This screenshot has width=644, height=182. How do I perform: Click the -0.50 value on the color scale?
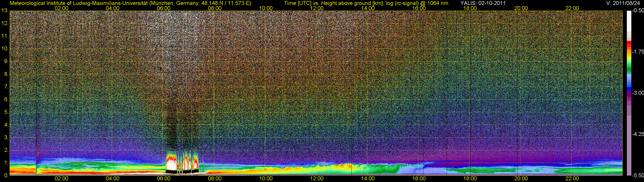pyautogui.click(x=638, y=10)
